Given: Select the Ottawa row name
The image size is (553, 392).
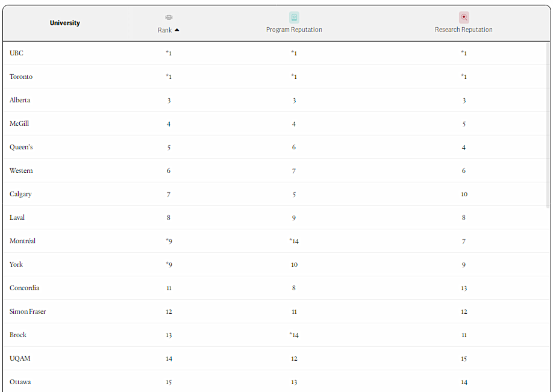Looking at the screenshot, I should click(x=20, y=382).
